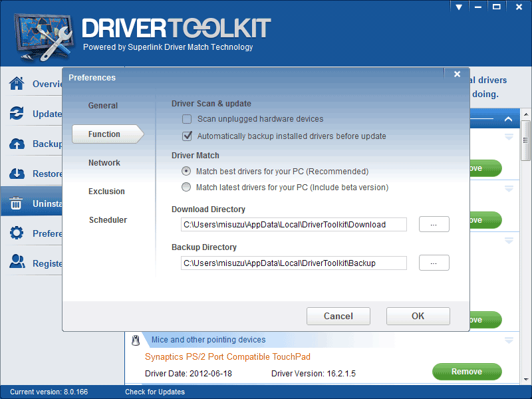Click the Update refresh-arrows icon
The width and height of the screenshot is (532, 399).
17,114
